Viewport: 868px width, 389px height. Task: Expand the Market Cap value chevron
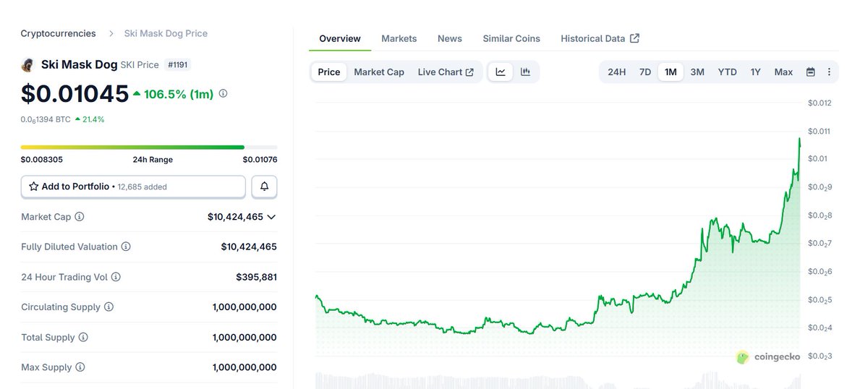pyautogui.click(x=271, y=217)
